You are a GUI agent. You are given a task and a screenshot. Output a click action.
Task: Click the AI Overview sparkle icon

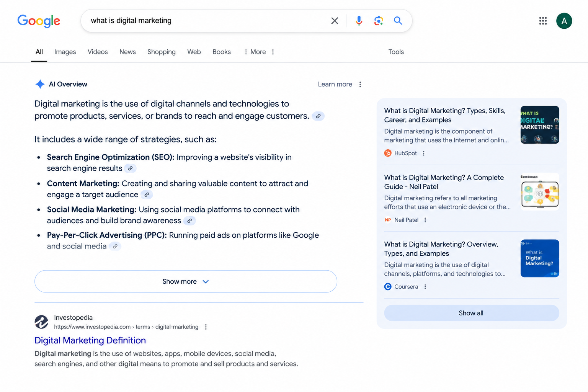coord(40,84)
